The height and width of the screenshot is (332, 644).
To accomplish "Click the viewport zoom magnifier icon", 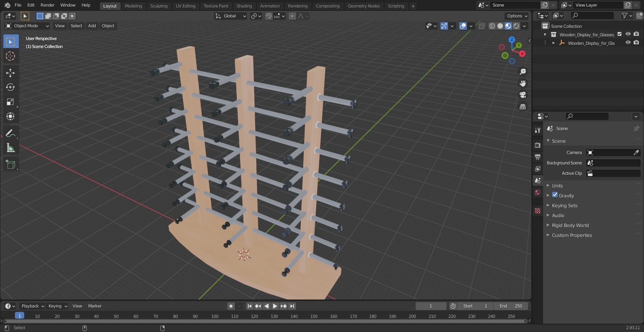I will (522, 72).
